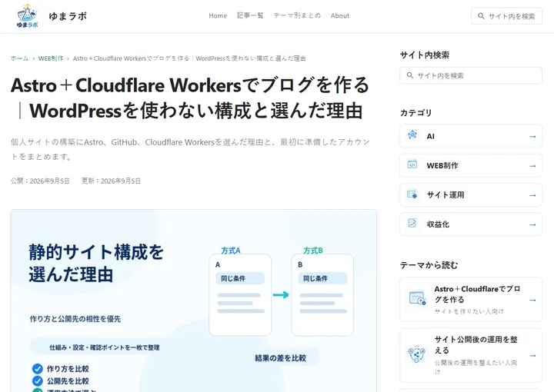Click the テーマから読む sidebar heading
The height and width of the screenshot is (392, 554).
click(429, 265)
